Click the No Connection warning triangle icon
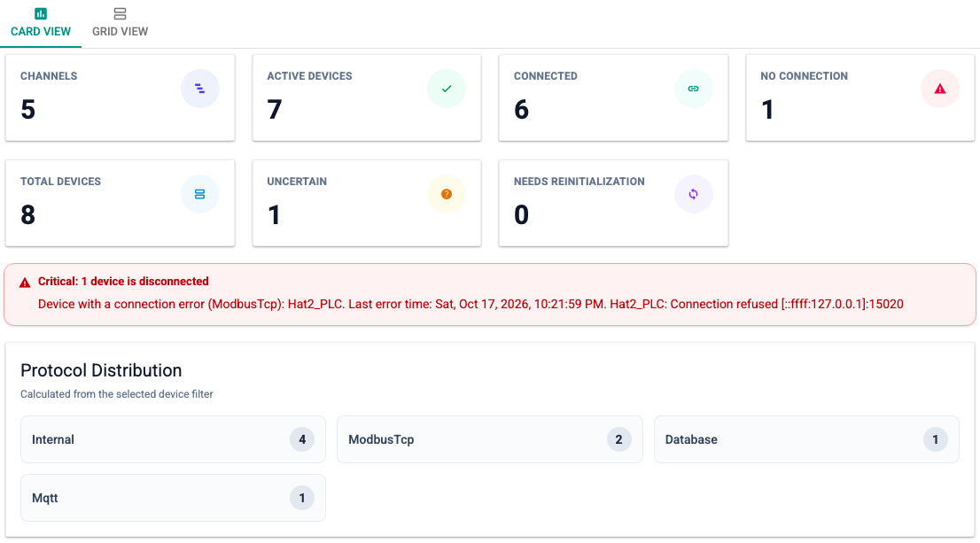The image size is (980, 543). [940, 89]
